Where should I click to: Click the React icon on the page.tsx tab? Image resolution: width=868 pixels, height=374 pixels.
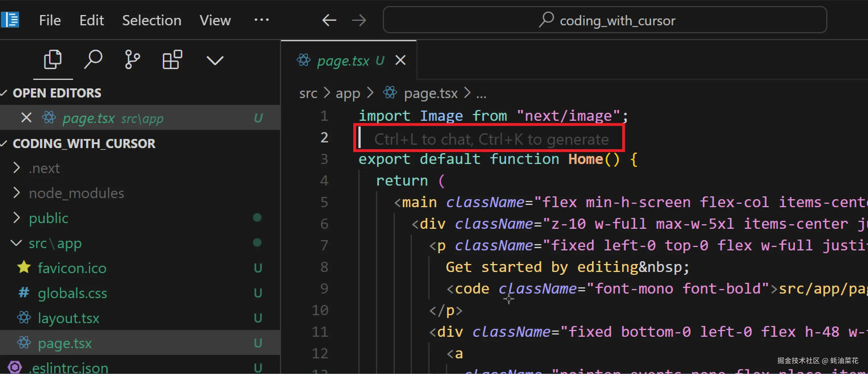pyautogui.click(x=303, y=60)
